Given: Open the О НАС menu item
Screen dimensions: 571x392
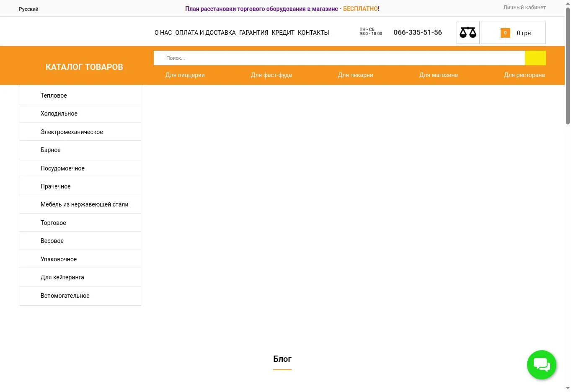Looking at the screenshot, I should click(163, 33).
